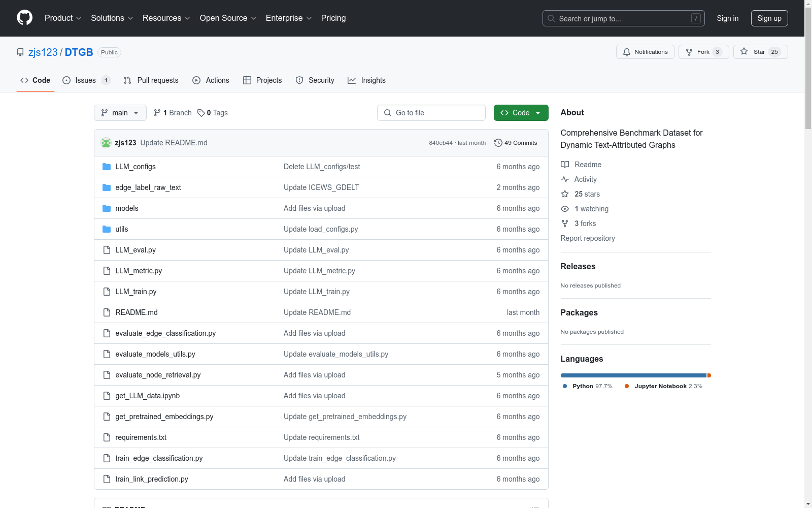Click the folder icon for LLM_configs

point(107,167)
